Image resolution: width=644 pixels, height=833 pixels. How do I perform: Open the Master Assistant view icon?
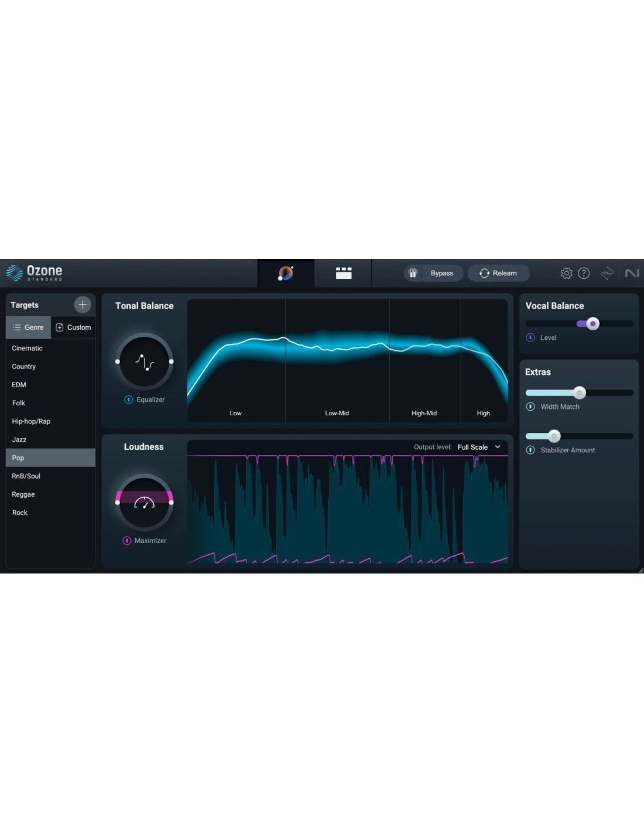(286, 273)
